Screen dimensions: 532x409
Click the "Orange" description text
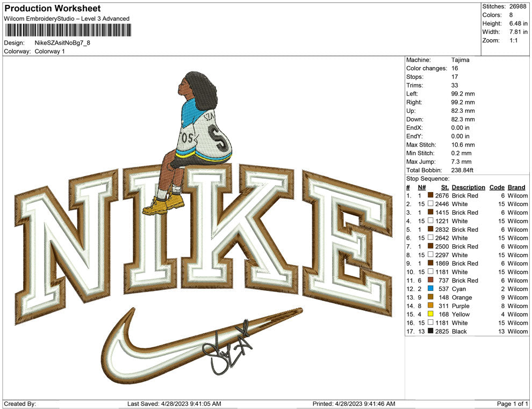pos(462,297)
